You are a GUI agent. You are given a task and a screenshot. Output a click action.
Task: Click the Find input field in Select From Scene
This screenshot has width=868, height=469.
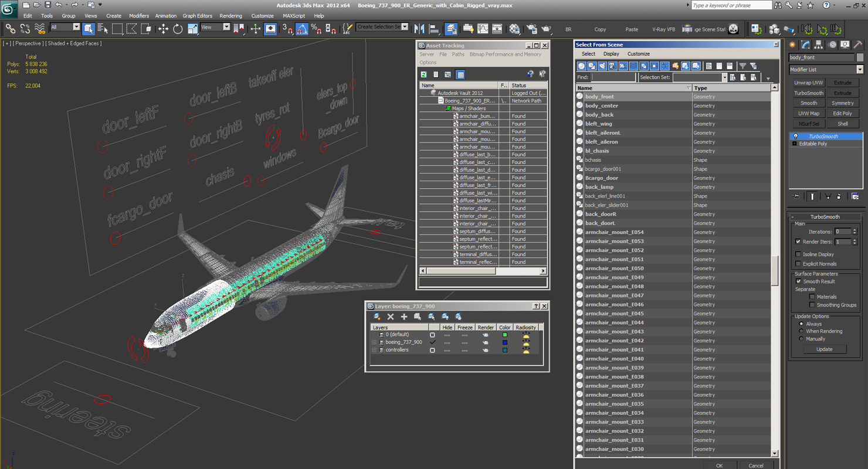pos(613,77)
